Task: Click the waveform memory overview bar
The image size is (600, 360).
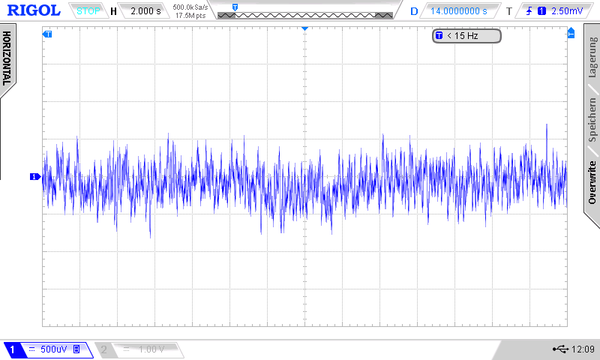Action: (305, 15)
